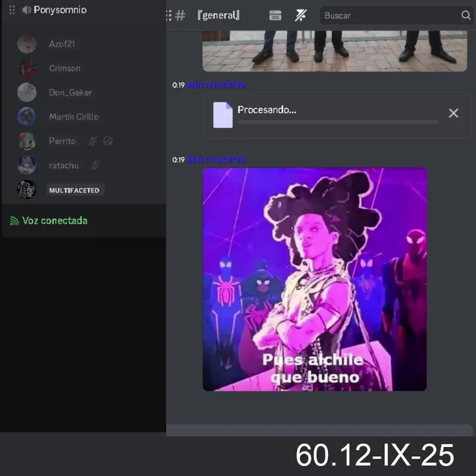Select Azof21's avatar in the voice list
The width and height of the screenshot is (476, 476).
coord(26,44)
